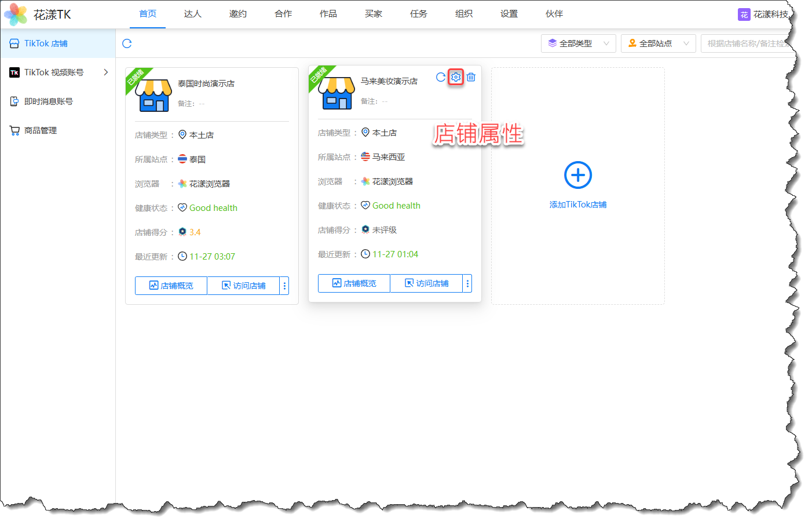Open the 任务 tab
812x525 pixels.
(x=419, y=14)
